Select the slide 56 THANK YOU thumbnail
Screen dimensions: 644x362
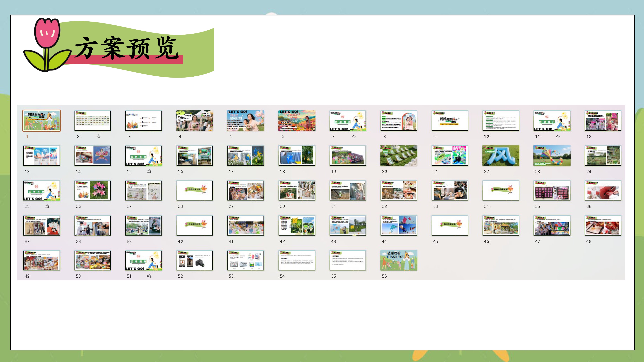click(399, 260)
